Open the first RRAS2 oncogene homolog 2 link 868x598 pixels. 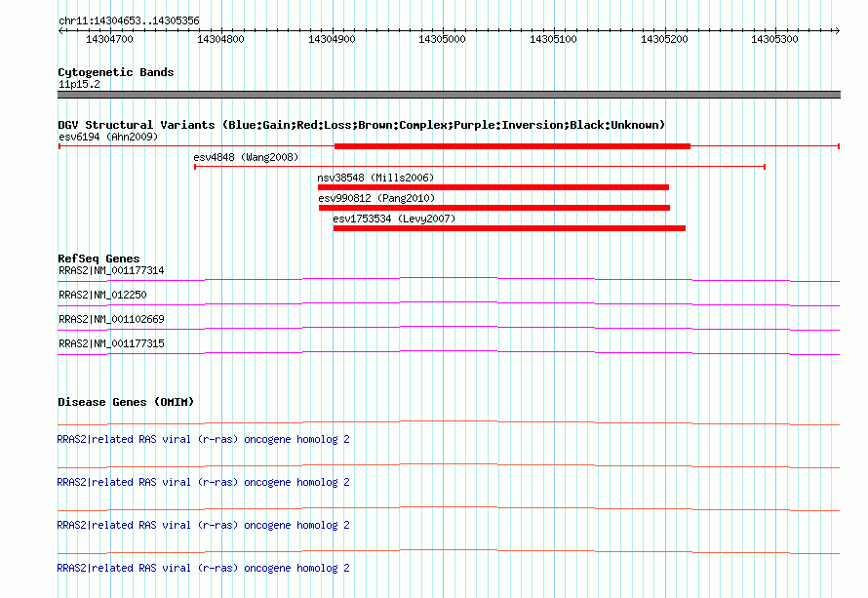(203, 440)
